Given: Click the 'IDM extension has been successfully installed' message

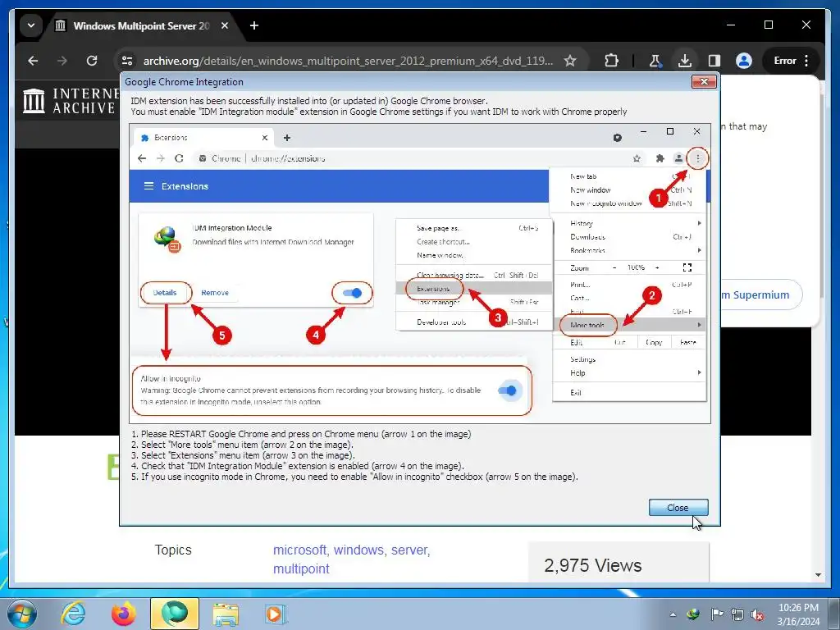Looking at the screenshot, I should click(309, 101).
